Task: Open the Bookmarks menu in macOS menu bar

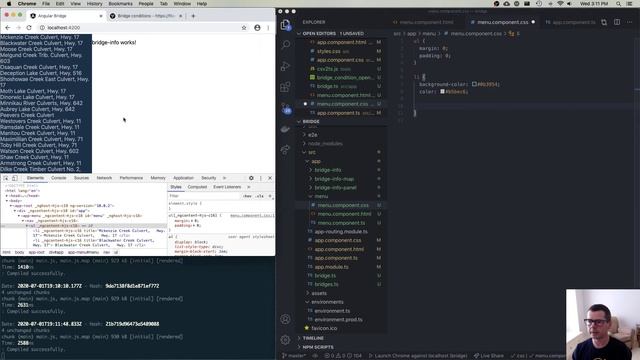Action: coord(120,4)
